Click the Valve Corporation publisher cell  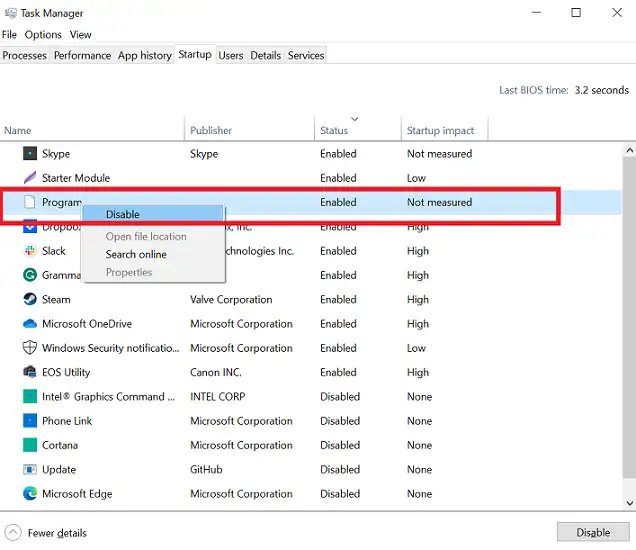tap(231, 299)
